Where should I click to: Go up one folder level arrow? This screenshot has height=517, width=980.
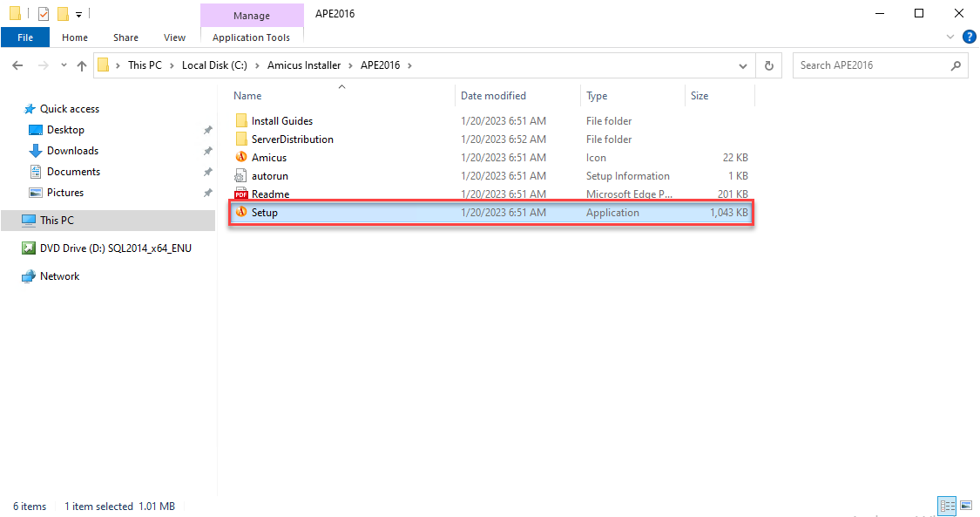(x=81, y=65)
